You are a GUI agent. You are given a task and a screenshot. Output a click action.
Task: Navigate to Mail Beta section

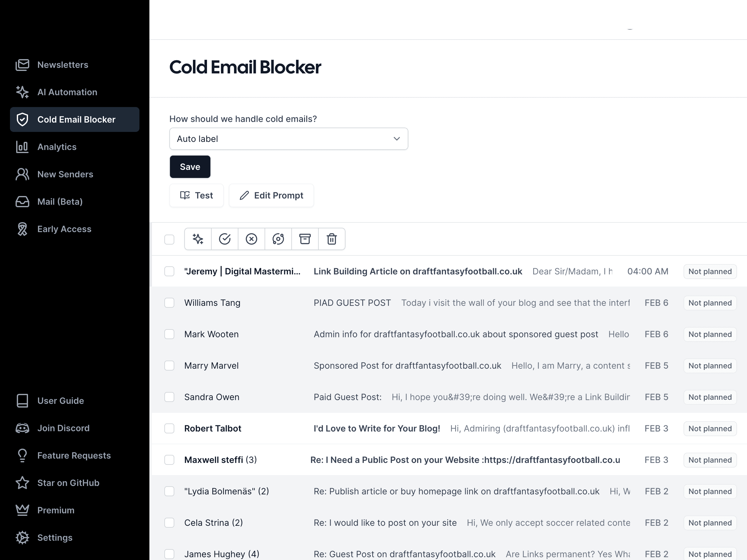[x=60, y=201]
